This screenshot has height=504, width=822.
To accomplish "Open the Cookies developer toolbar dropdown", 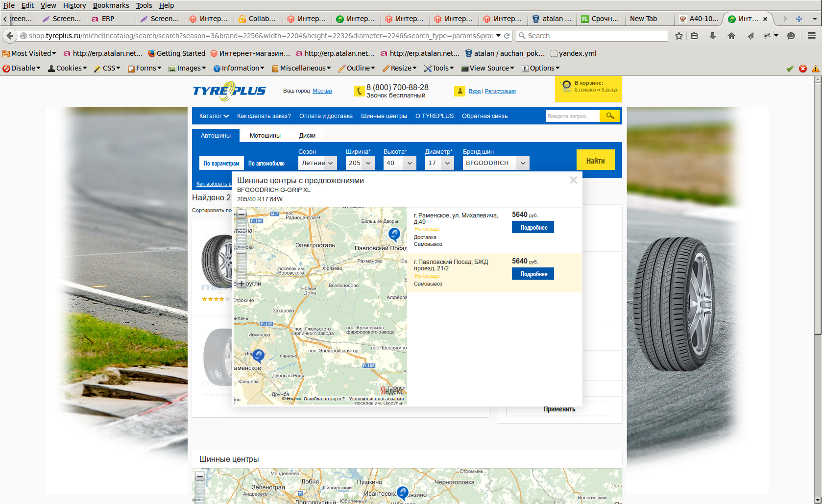I will point(68,68).
